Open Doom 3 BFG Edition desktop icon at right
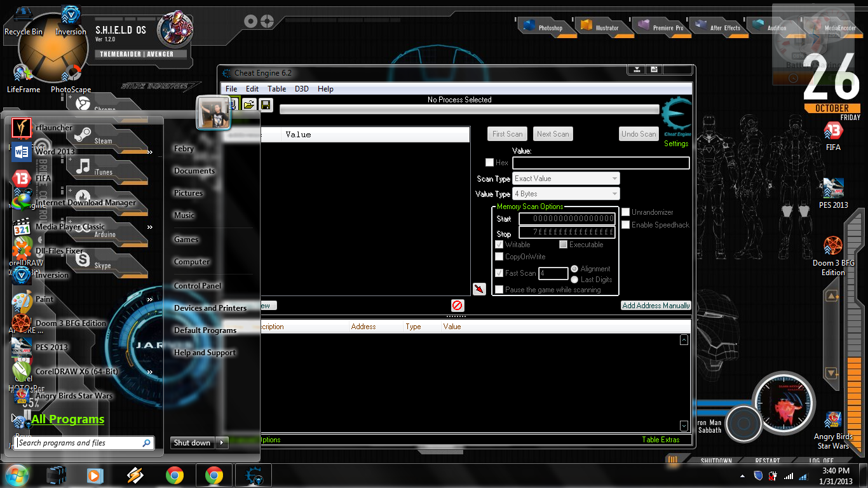The height and width of the screenshot is (488, 868). pyautogui.click(x=833, y=256)
